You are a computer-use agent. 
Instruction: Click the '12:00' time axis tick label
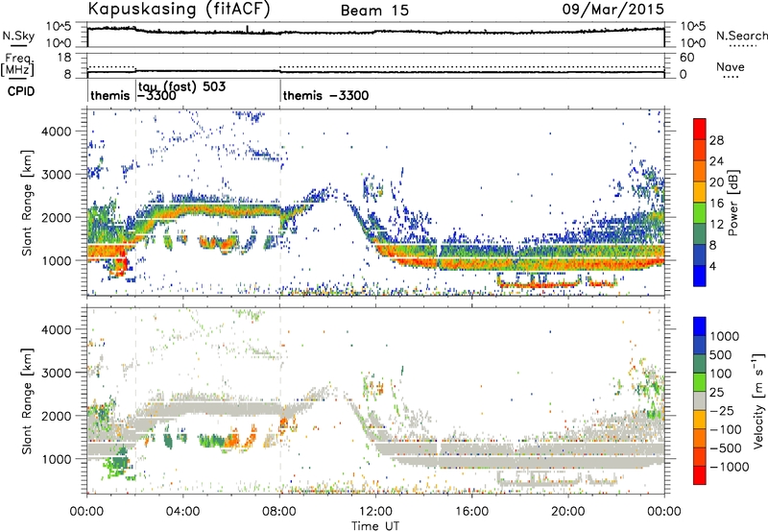point(375,512)
